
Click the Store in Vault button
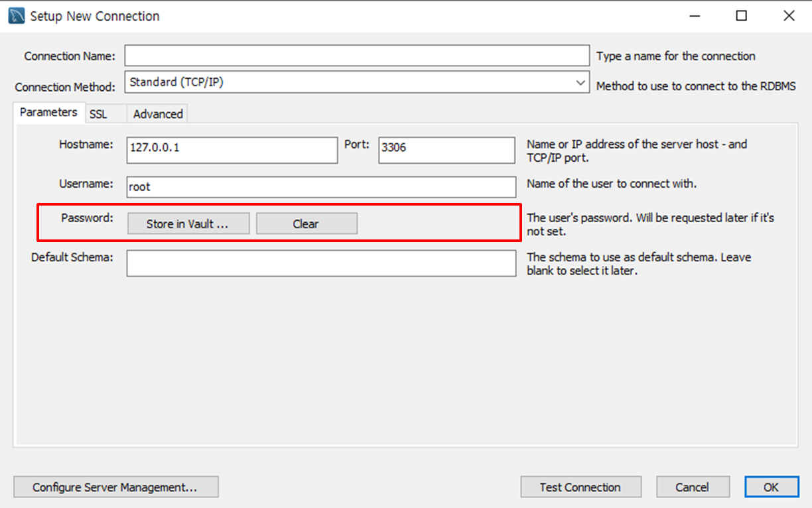[x=188, y=223]
